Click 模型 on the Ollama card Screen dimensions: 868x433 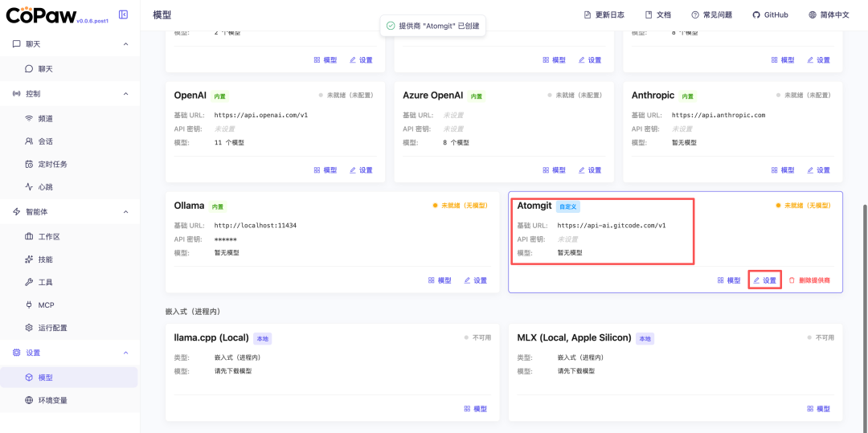coord(440,280)
